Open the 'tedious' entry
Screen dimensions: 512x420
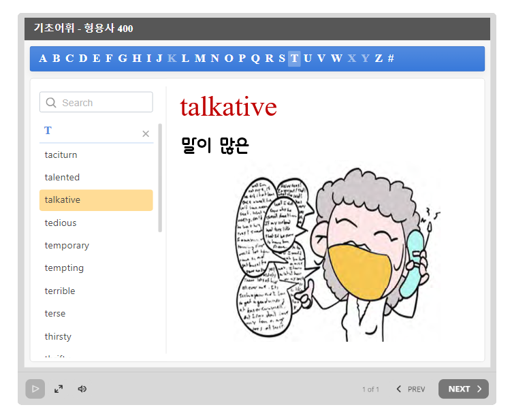tap(61, 223)
